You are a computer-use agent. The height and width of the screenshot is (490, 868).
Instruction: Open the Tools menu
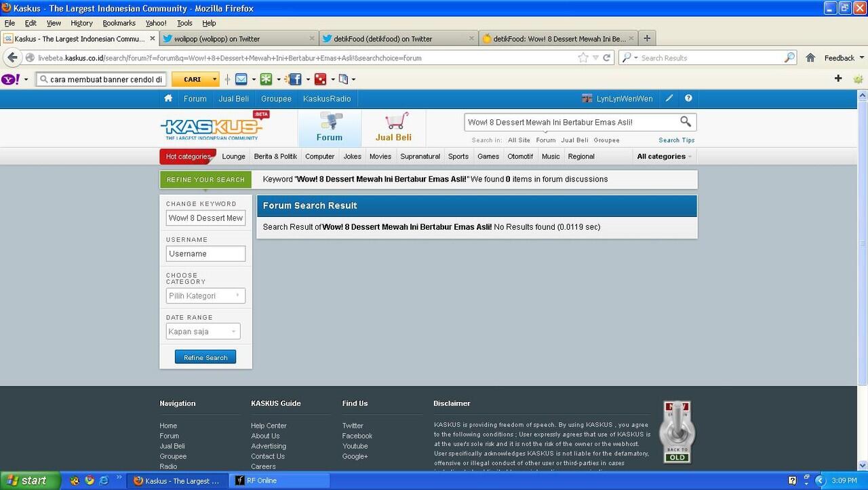pyautogui.click(x=184, y=23)
